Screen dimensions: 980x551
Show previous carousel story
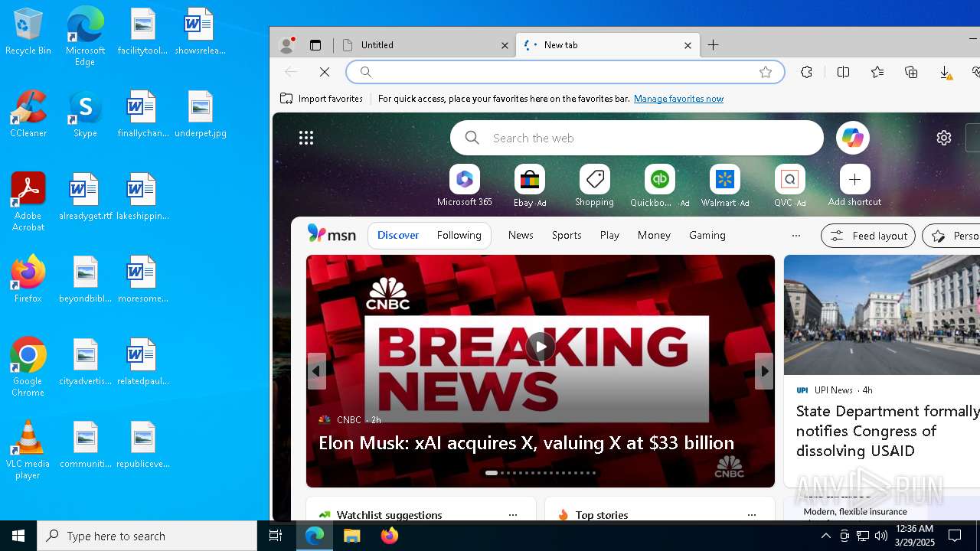316,371
